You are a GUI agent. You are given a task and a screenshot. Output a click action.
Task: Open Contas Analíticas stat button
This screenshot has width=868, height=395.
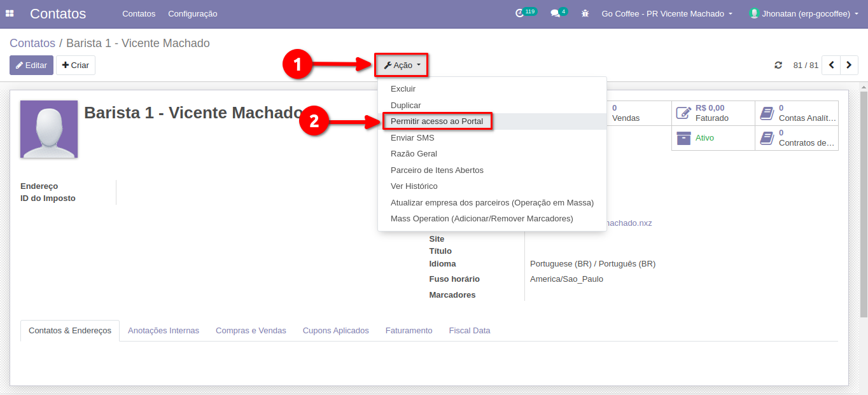pyautogui.click(x=797, y=113)
